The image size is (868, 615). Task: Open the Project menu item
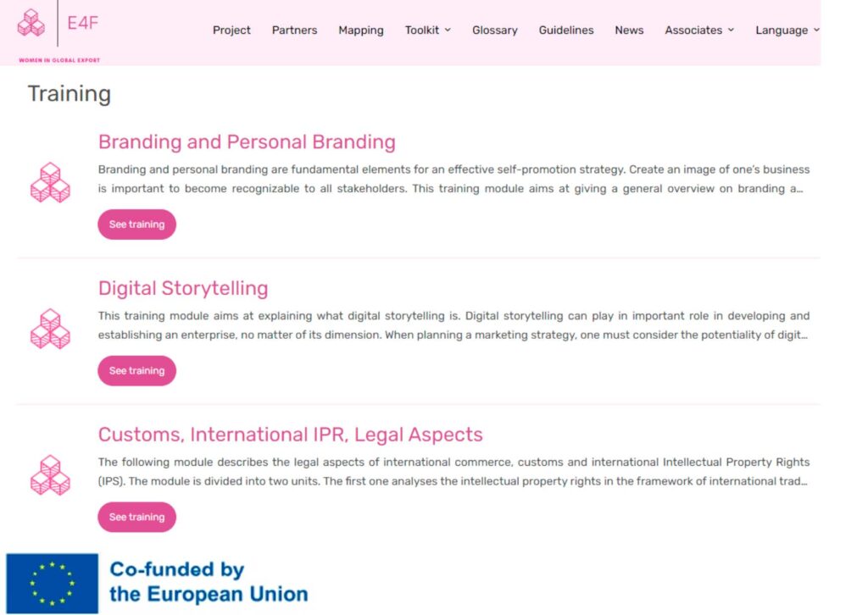point(231,30)
